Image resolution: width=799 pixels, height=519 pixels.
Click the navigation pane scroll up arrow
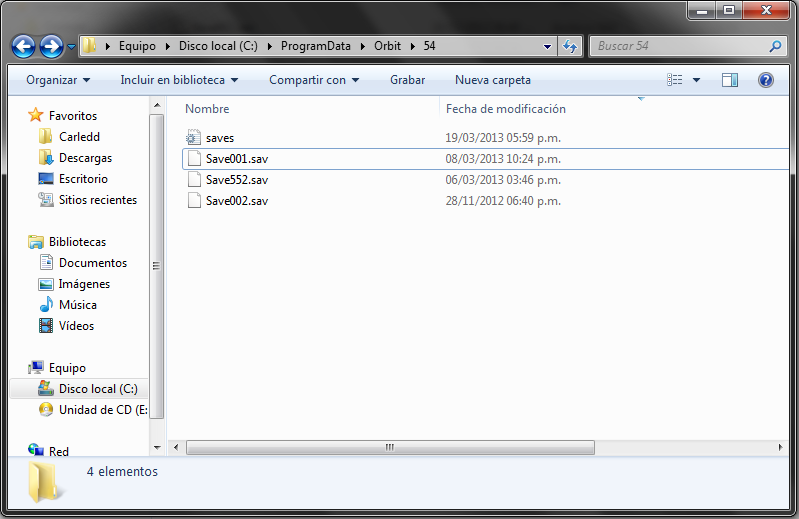click(157, 105)
